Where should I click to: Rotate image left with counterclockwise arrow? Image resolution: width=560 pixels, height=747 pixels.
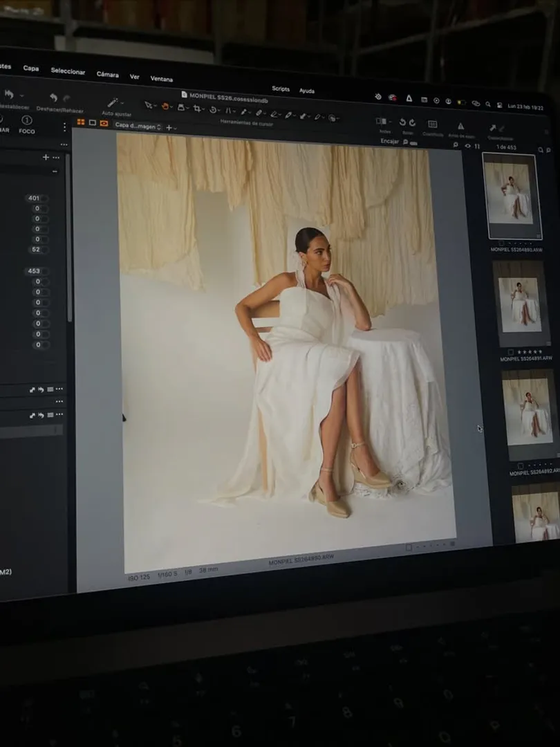point(402,122)
